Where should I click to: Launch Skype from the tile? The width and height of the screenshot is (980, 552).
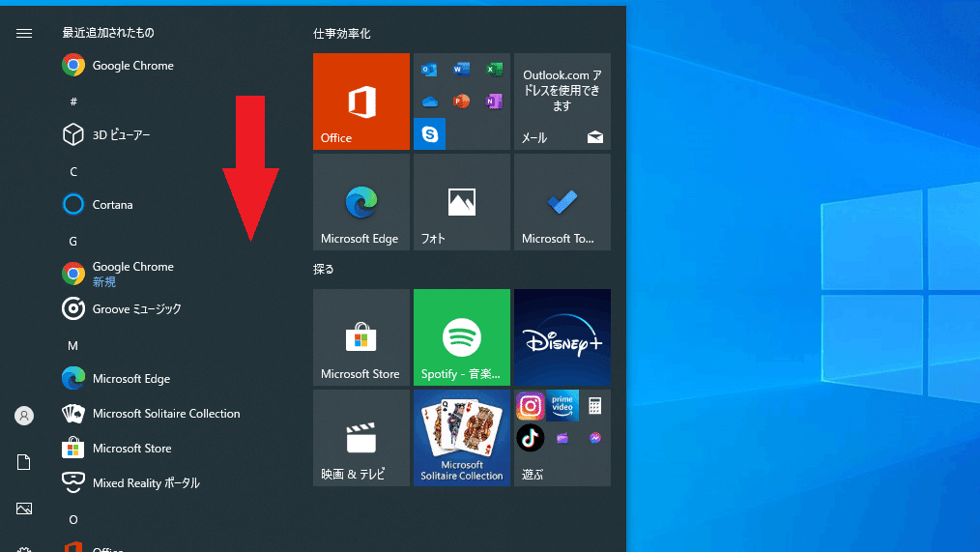point(429,133)
